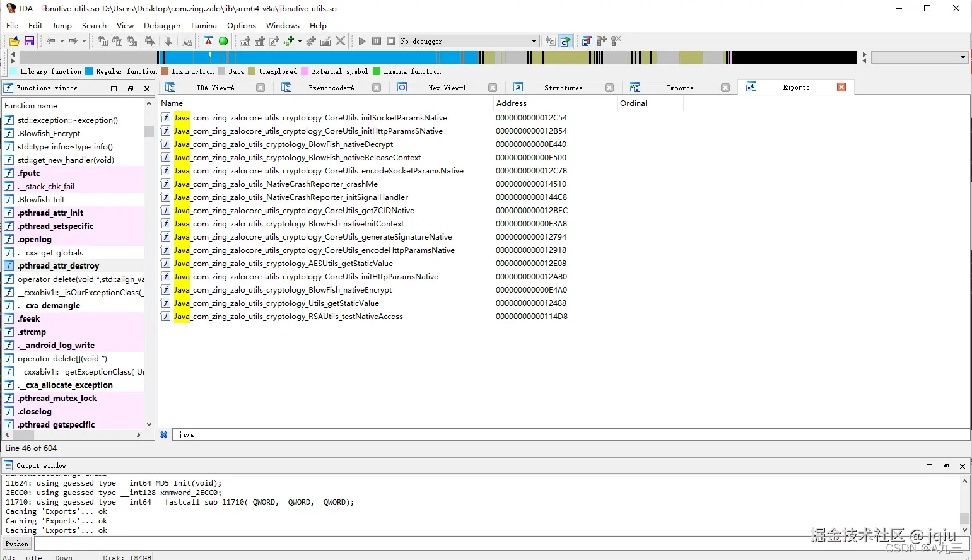
Task: Float the Functions window panel
Action: click(x=131, y=89)
